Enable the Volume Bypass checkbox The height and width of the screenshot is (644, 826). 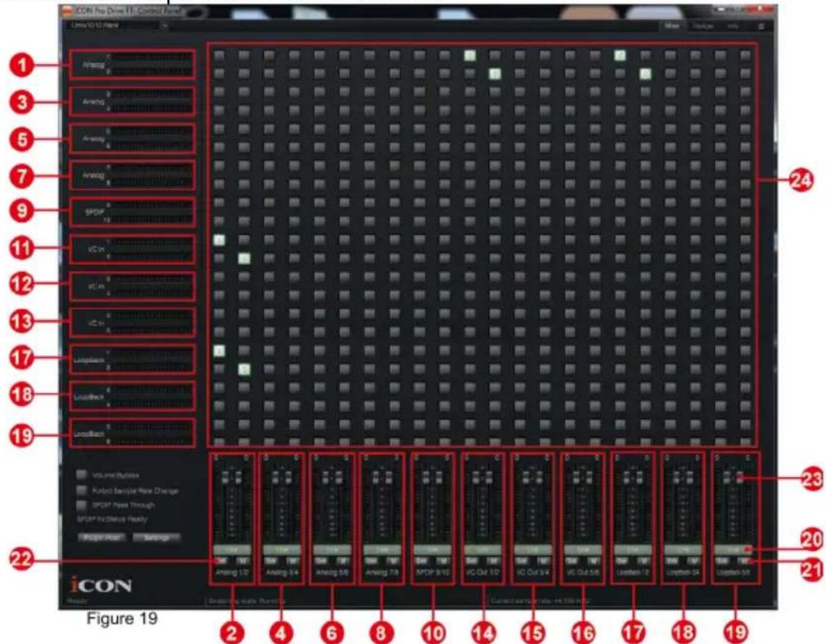81,474
